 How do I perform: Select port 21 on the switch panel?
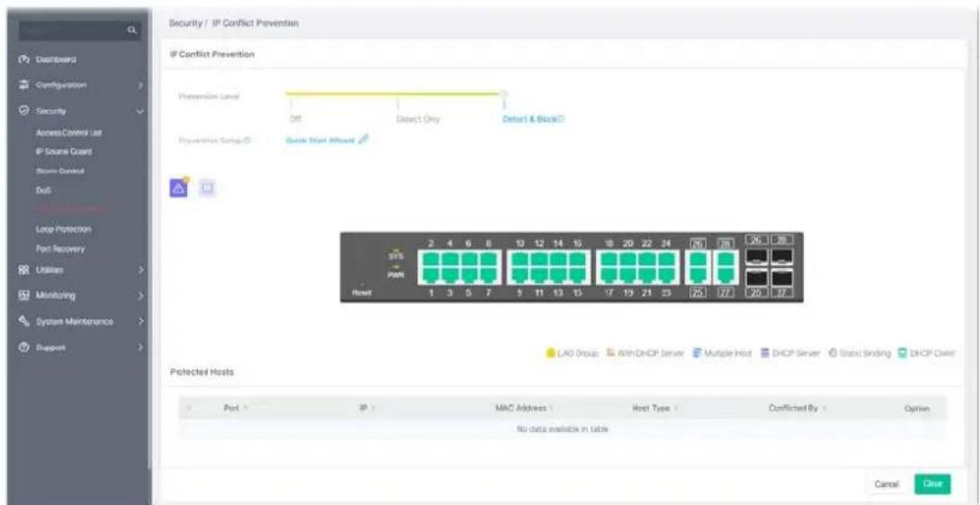[646, 274]
